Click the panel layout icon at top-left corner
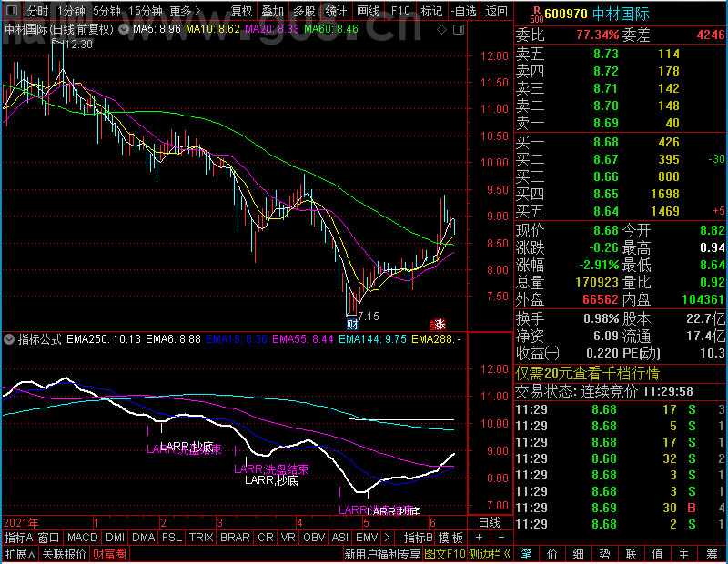This screenshot has width=728, height=564. coord(12,10)
